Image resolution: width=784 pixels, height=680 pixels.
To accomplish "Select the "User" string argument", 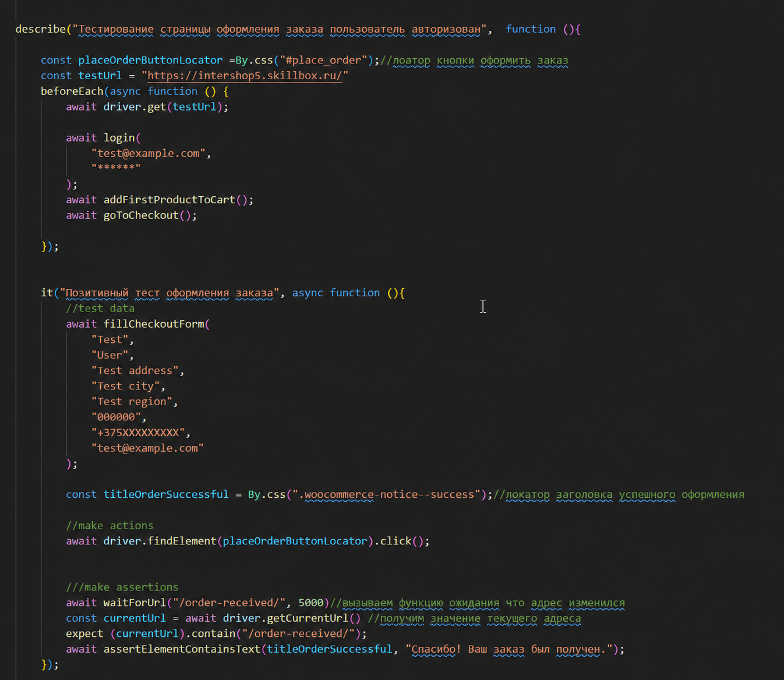I will pyautogui.click(x=110, y=355).
